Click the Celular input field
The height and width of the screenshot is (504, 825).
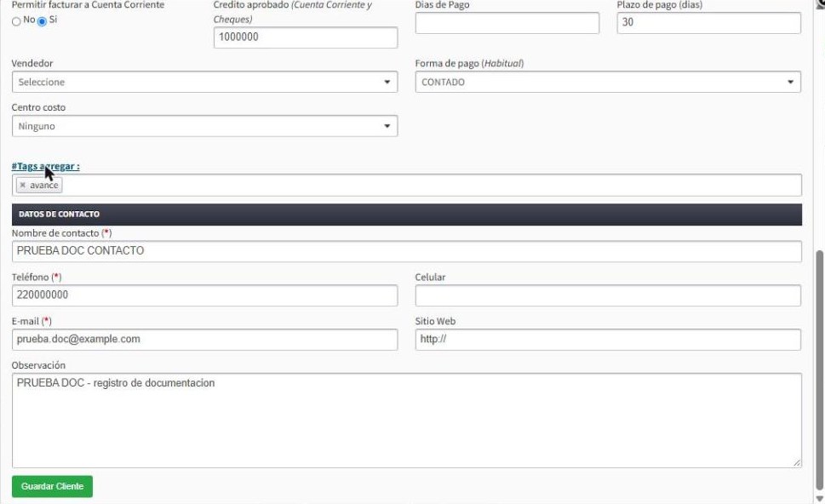(608, 295)
